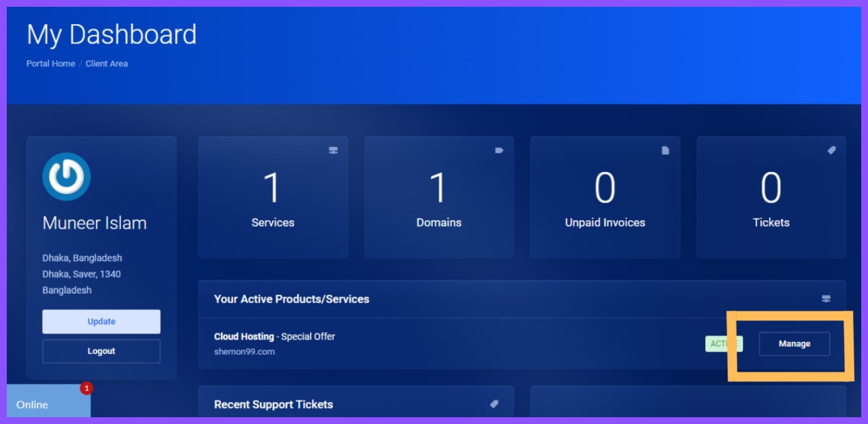
Task: Click the icon beside Recent Support Tickets
Action: click(494, 404)
